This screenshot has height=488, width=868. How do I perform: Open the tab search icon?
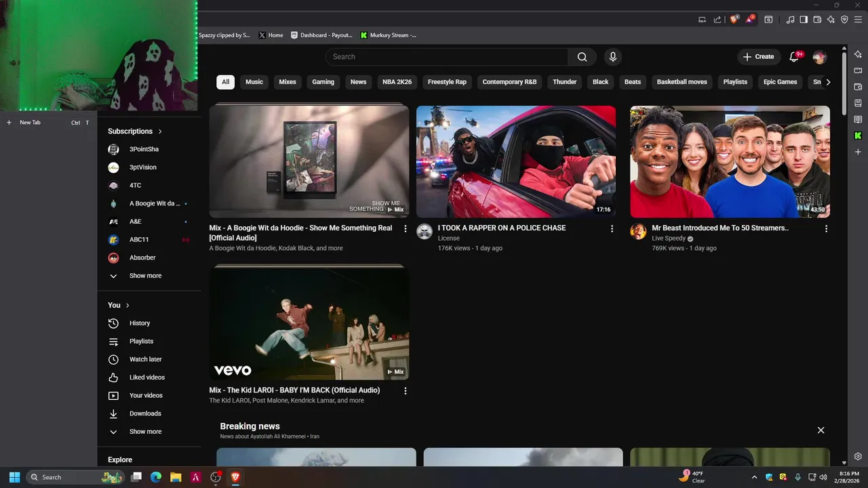(x=768, y=20)
